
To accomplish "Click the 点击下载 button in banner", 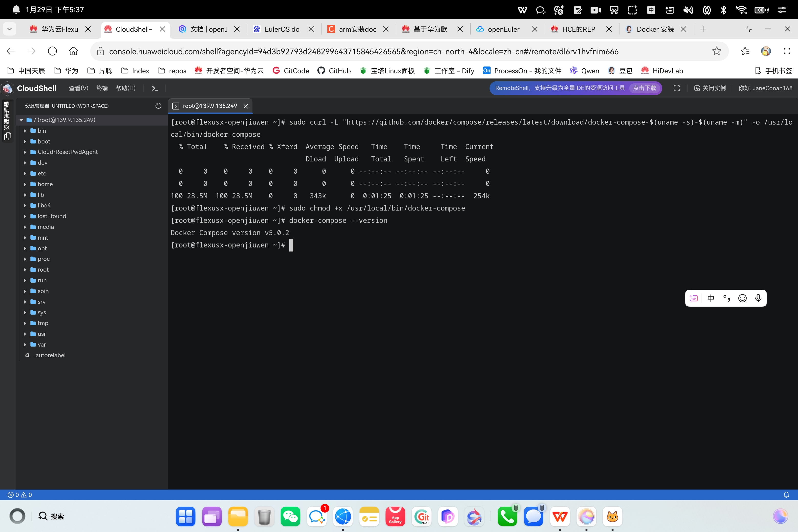I will 644,88.
